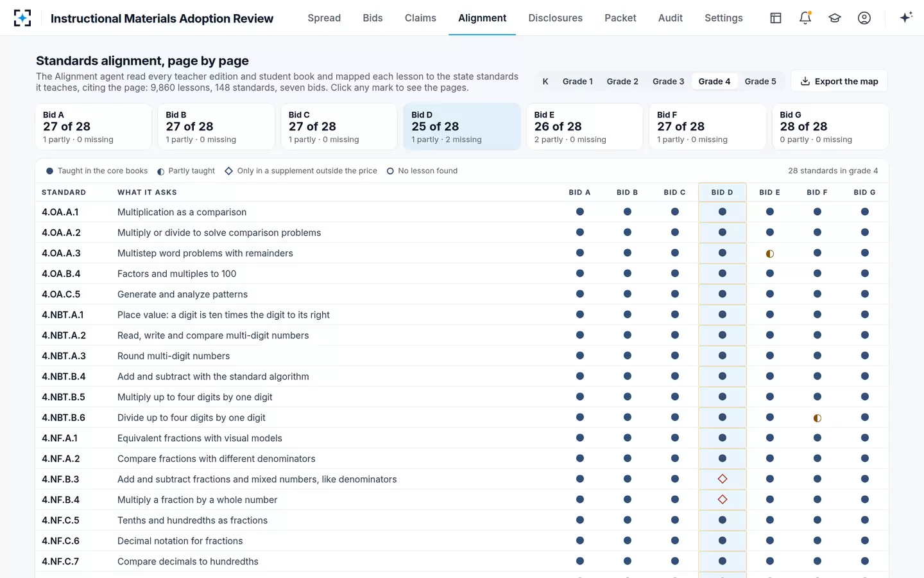Open the Settings tab

[x=724, y=18]
